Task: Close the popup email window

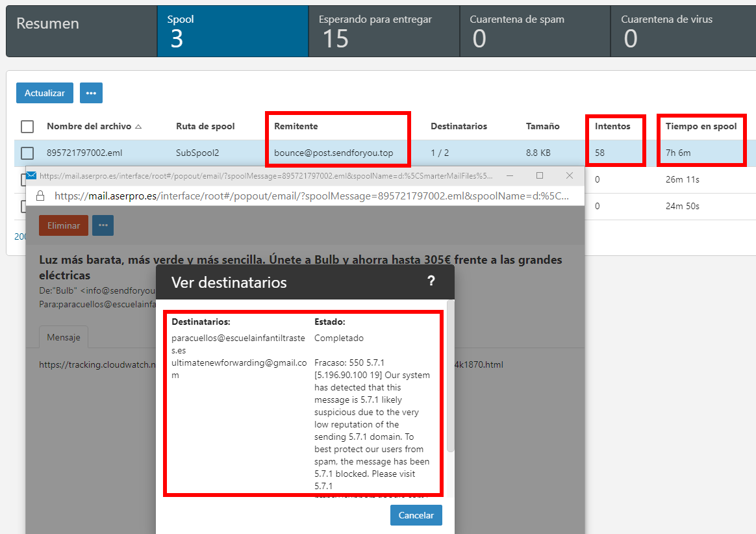Action: pyautogui.click(x=570, y=176)
